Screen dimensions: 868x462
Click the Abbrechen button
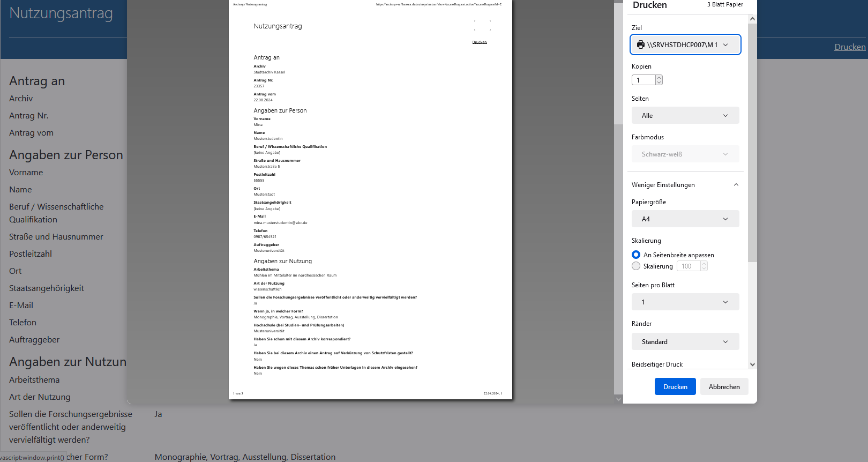724,386
